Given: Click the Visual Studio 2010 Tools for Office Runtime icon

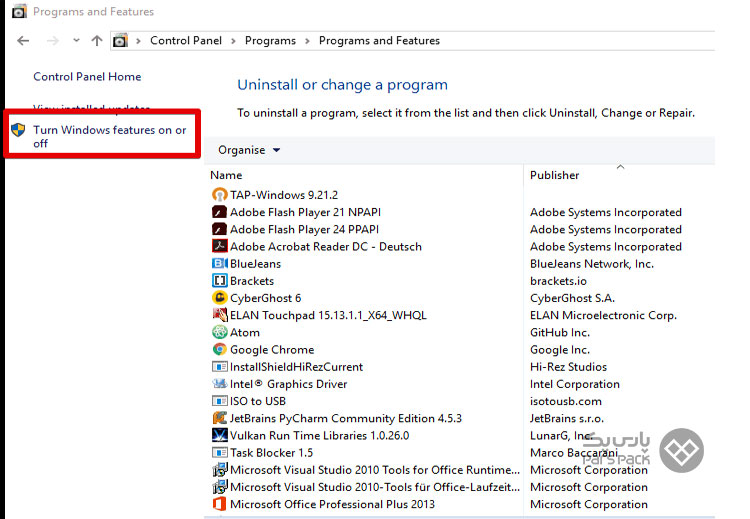Looking at the screenshot, I should 219,470.
